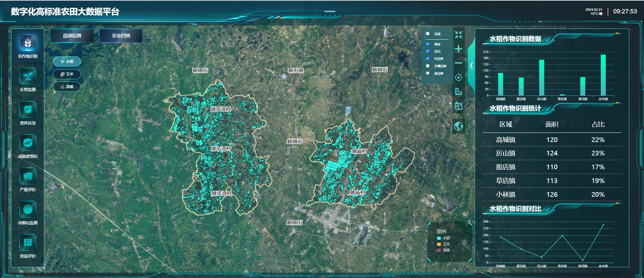Click the 厉山镇 bar in top chart

pyautogui.click(x=542, y=78)
